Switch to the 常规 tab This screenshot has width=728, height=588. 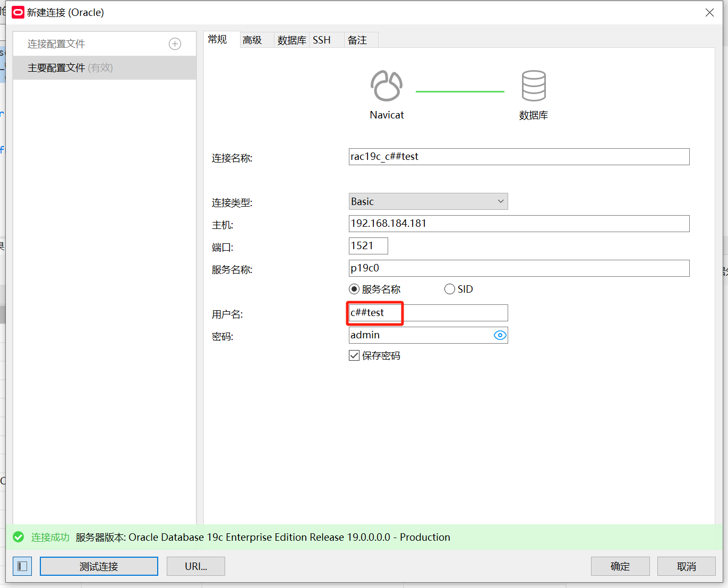pos(217,39)
